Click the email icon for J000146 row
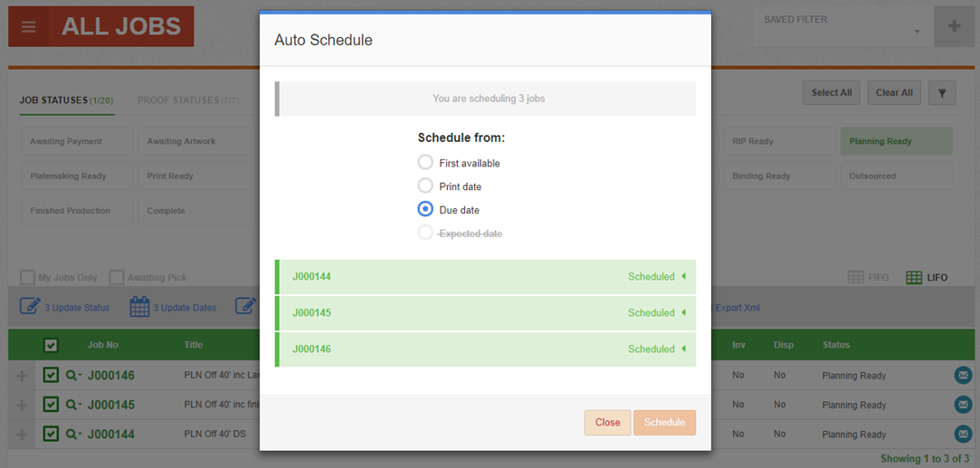 [963, 376]
